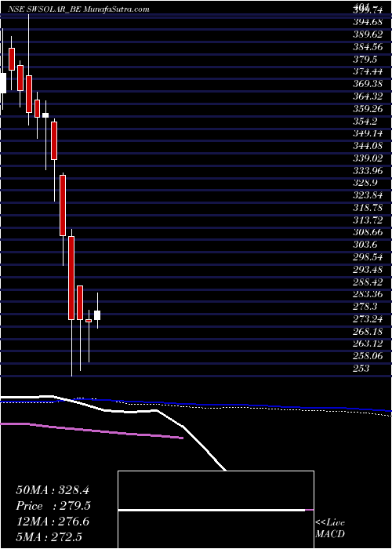The width and height of the screenshot is (392, 549).
Task: Click the 333.96 price axis label
Action: coord(368,171)
